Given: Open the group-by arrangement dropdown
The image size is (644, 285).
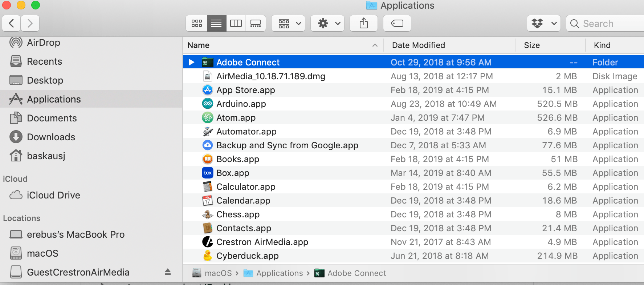Looking at the screenshot, I should (288, 24).
